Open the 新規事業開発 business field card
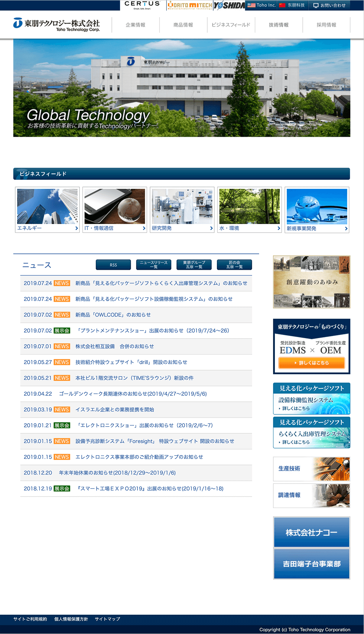Screen dimensions: 364x634 coord(317,210)
